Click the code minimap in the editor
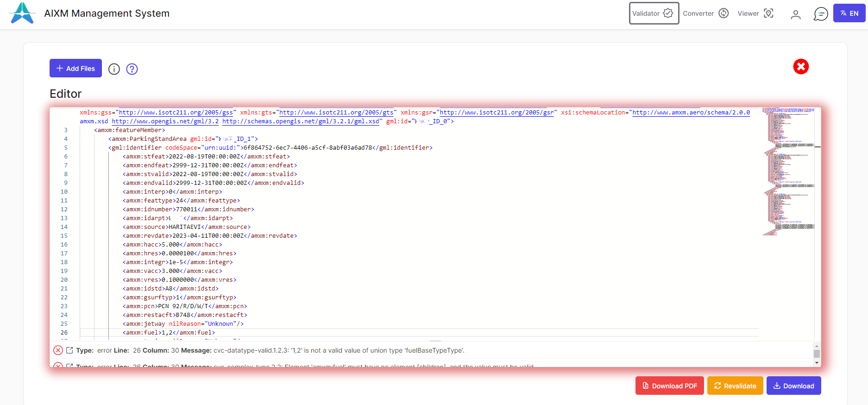 pyautogui.click(x=788, y=171)
